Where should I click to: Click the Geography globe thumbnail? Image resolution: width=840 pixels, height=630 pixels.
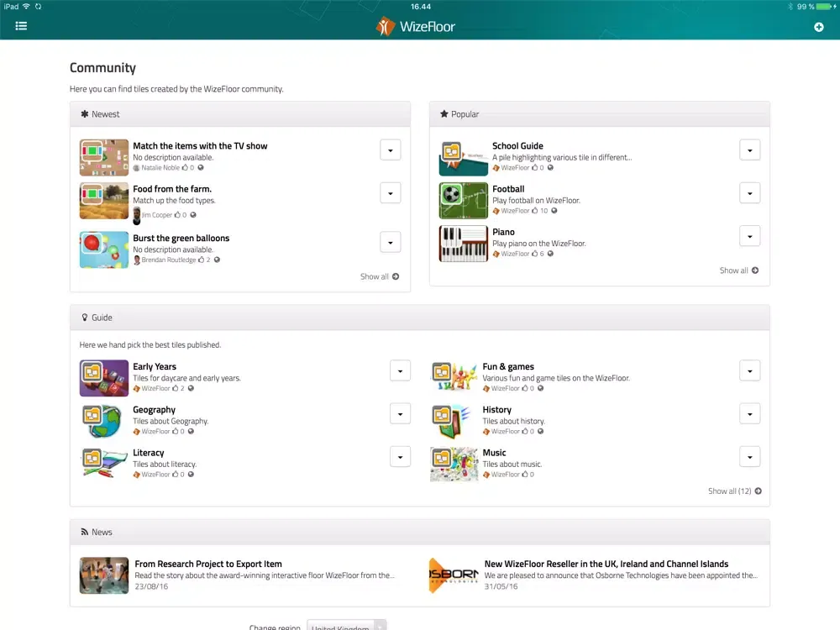coord(104,421)
